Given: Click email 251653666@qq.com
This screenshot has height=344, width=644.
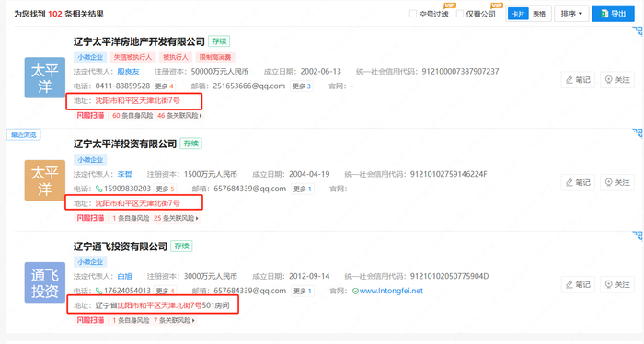Looking at the screenshot, I should pos(249,86).
